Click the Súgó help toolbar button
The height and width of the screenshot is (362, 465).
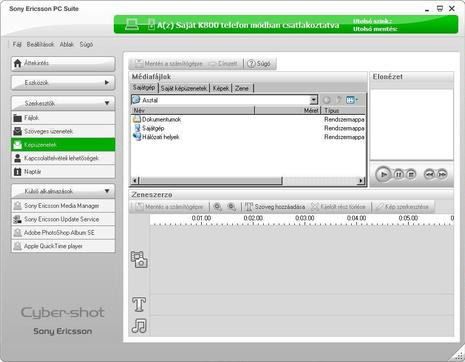pos(259,63)
